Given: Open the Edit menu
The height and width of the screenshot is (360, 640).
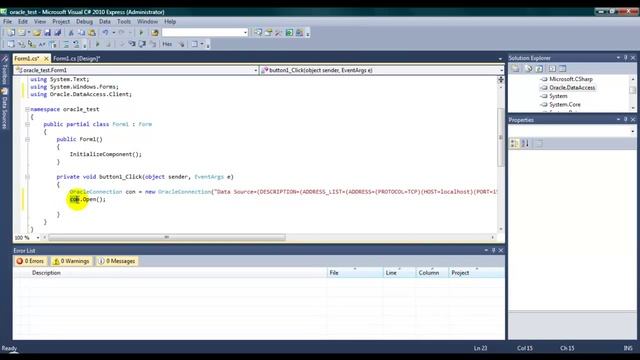Looking at the screenshot, I should (x=23, y=21).
